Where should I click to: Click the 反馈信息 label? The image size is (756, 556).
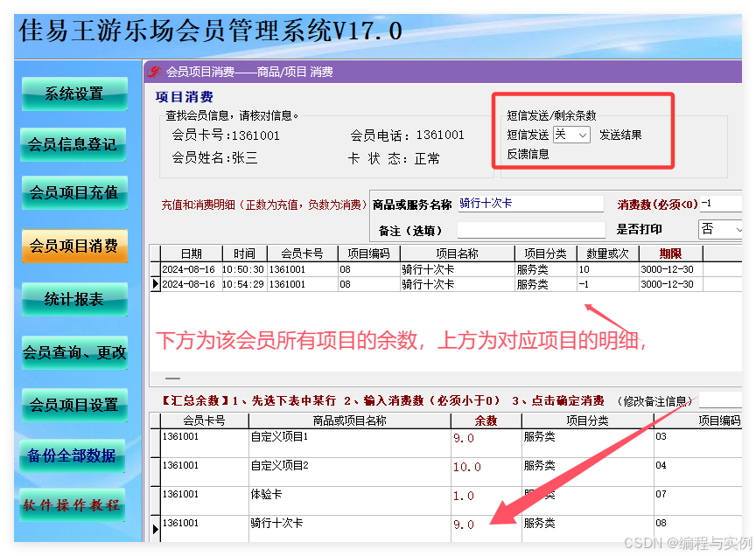(x=528, y=154)
